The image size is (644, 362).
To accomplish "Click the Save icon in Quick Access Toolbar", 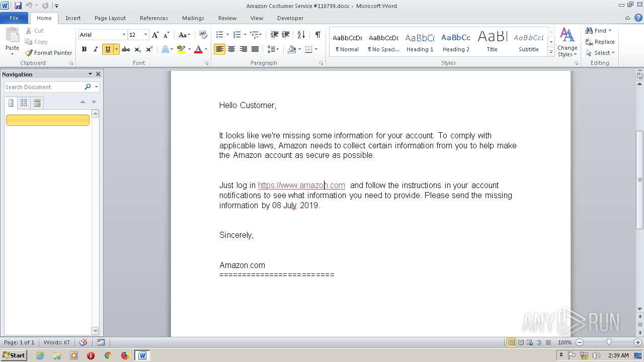I will coord(18,6).
